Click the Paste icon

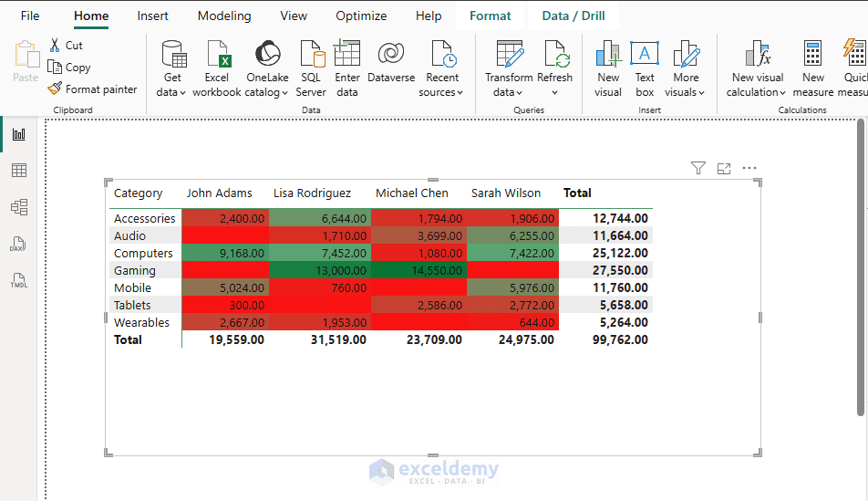[x=26, y=56]
